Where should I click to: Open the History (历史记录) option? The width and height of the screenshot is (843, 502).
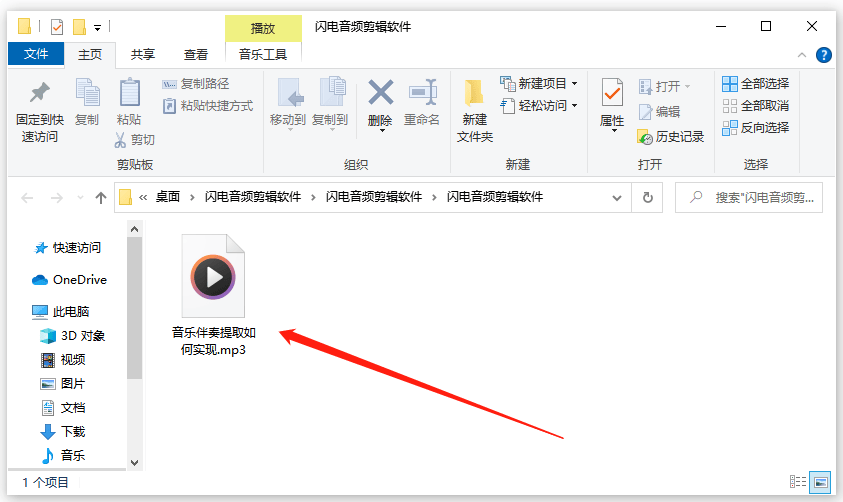point(670,137)
